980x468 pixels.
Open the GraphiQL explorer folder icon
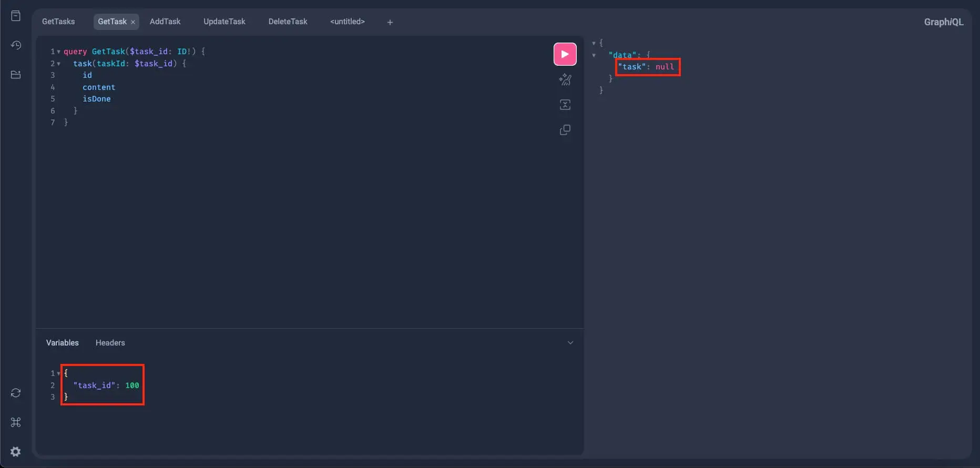coord(16,75)
